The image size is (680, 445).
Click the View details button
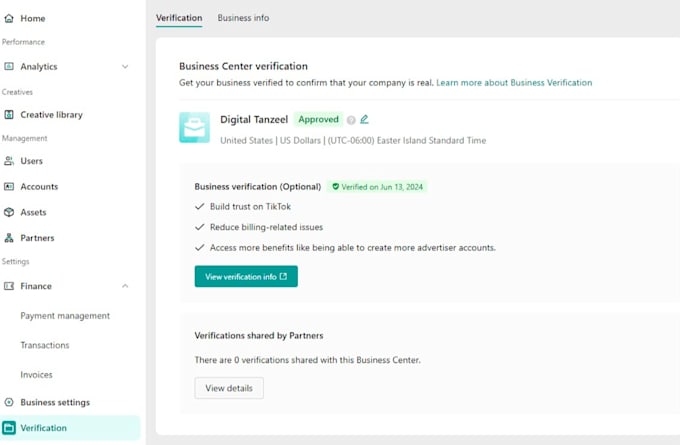[229, 388]
